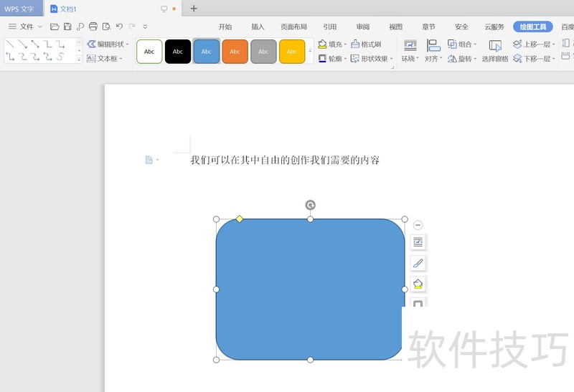Select the elbow arrow connector shape

click(60, 44)
